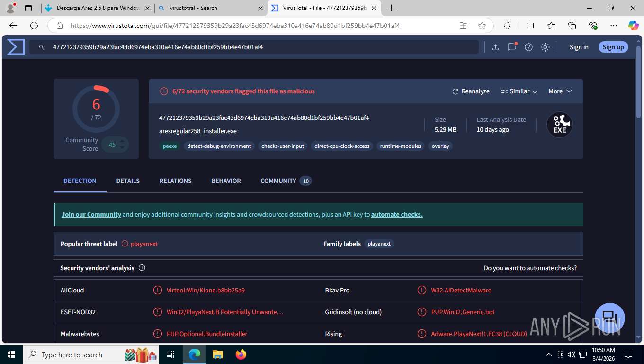The image size is (644, 364).
Task: Click the Sign up button
Action: pos(613,47)
